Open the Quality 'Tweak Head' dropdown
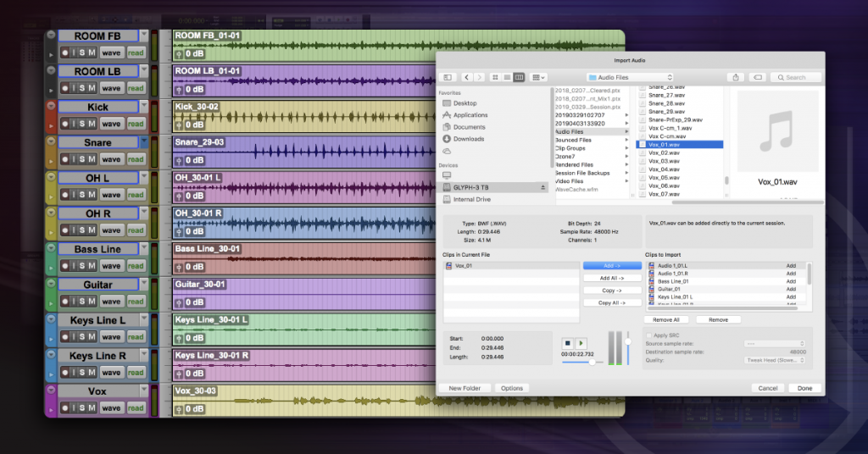This screenshot has width=868, height=454. (x=775, y=361)
